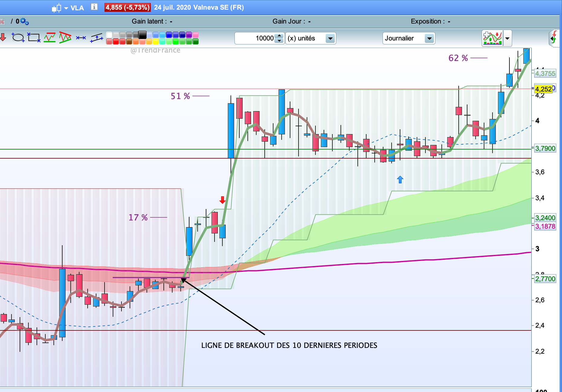Select the red down arrow drawing tool
Image resolution: width=562 pixels, height=392 pixels.
(3, 37)
